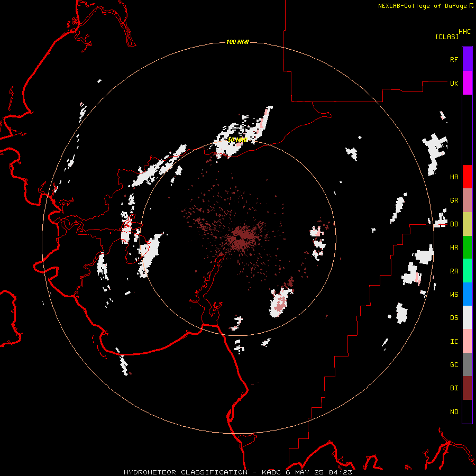
Task: Select the GR dusty pink legend swatch
Action: click(467, 200)
